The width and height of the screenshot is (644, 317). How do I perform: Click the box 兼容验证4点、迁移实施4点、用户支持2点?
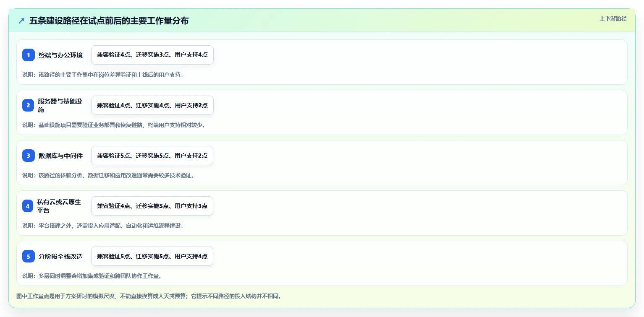pyautogui.click(x=152, y=105)
